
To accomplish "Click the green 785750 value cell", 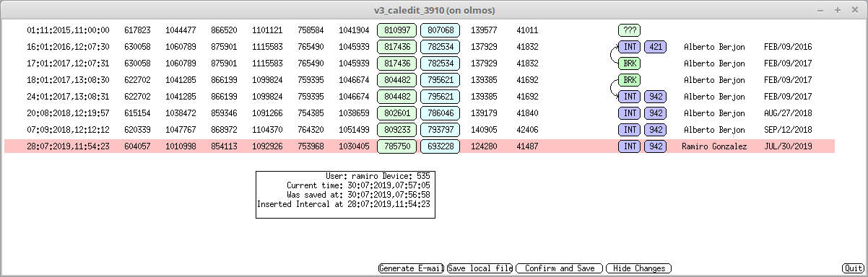I will click(x=397, y=146).
